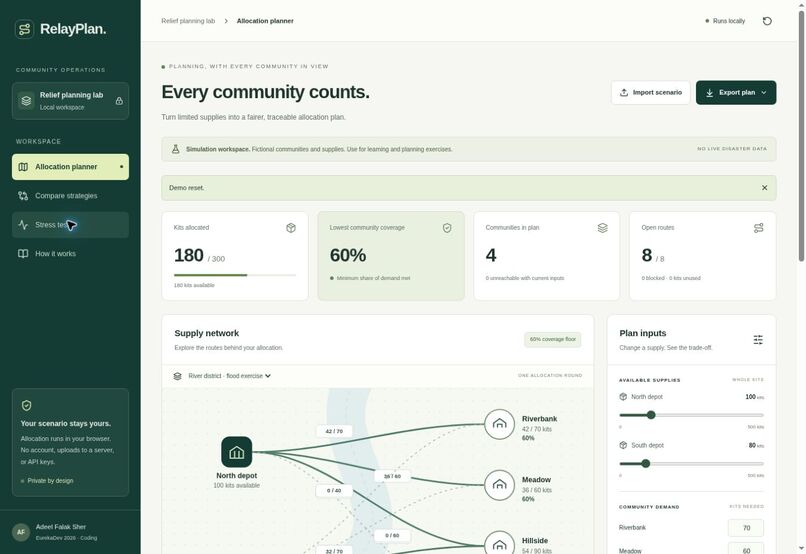Click the cube icon on Kits allocated card

(x=291, y=228)
